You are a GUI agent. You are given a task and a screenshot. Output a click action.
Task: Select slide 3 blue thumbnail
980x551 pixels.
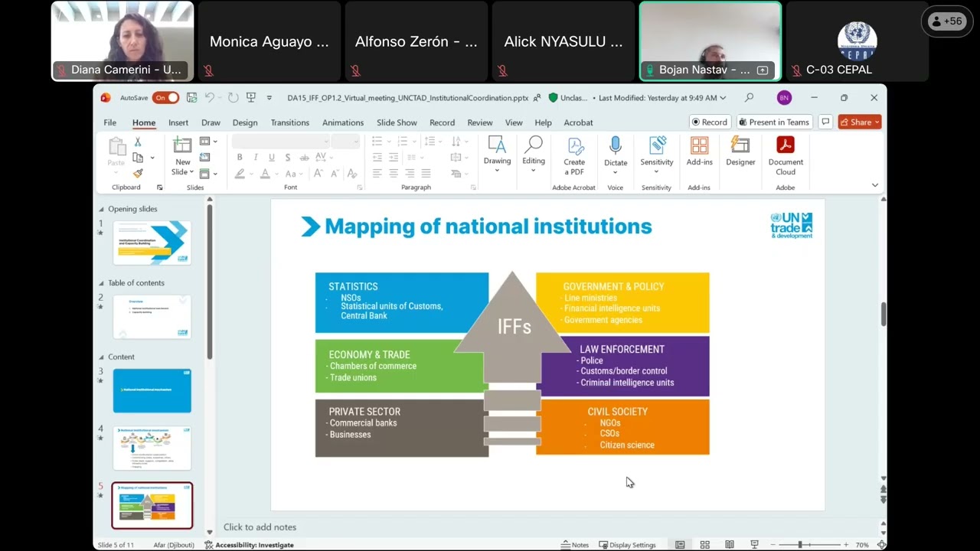152,390
